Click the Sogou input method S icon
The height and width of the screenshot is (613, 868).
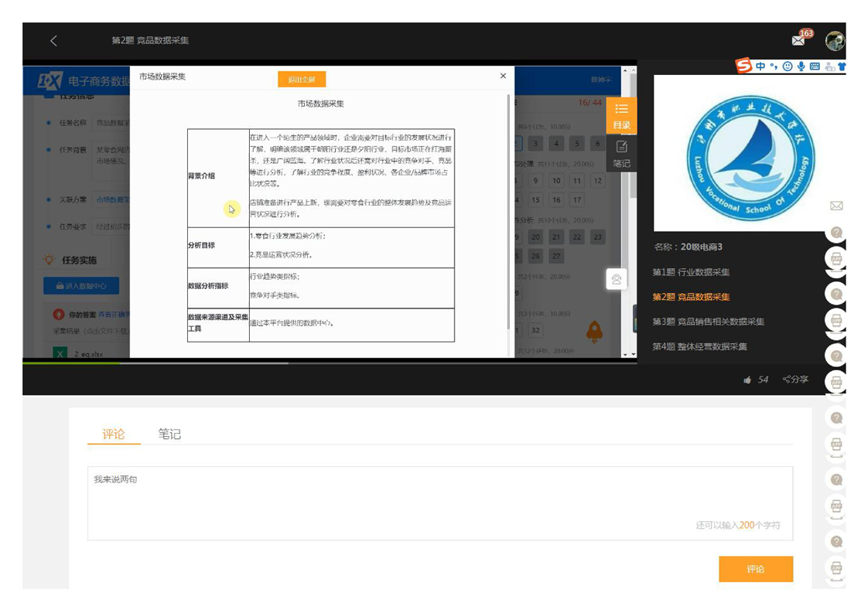(x=744, y=66)
